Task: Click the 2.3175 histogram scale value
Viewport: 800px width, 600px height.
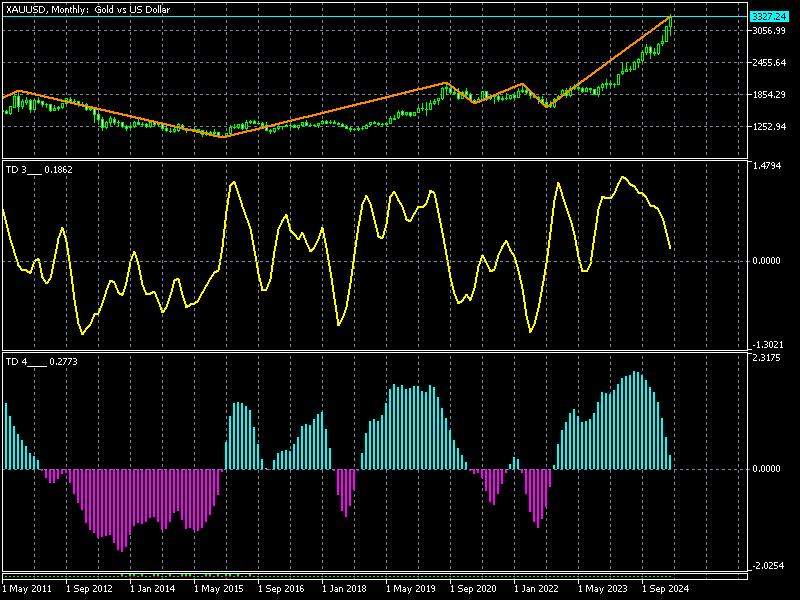Action: [x=766, y=358]
